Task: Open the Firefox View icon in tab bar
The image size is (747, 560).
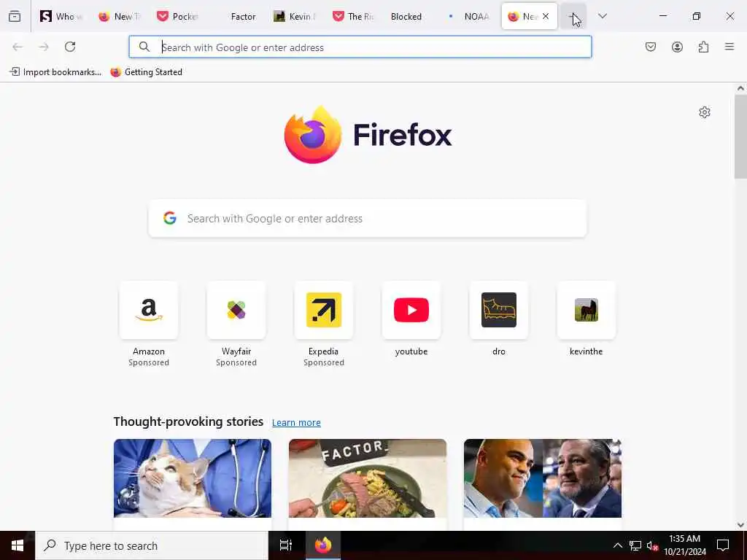Action: [15, 16]
